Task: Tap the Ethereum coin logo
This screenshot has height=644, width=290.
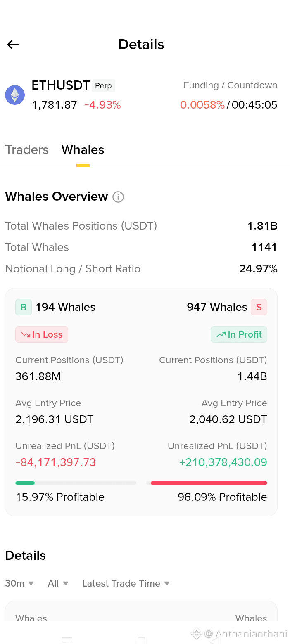Action: tap(15, 95)
